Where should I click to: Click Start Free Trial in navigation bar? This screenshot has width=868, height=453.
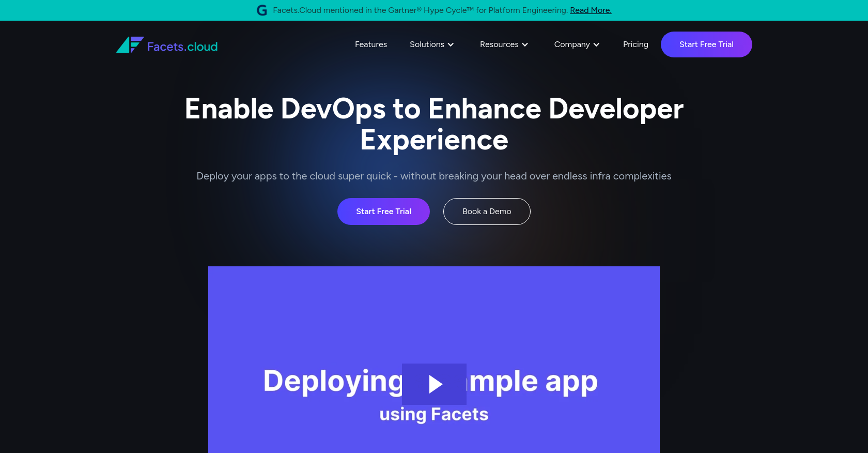706,44
